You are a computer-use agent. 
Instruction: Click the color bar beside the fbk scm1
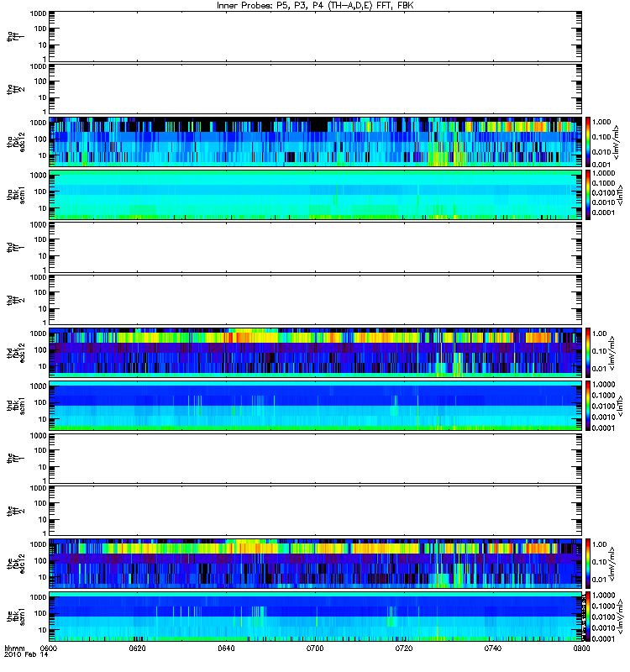(588, 617)
